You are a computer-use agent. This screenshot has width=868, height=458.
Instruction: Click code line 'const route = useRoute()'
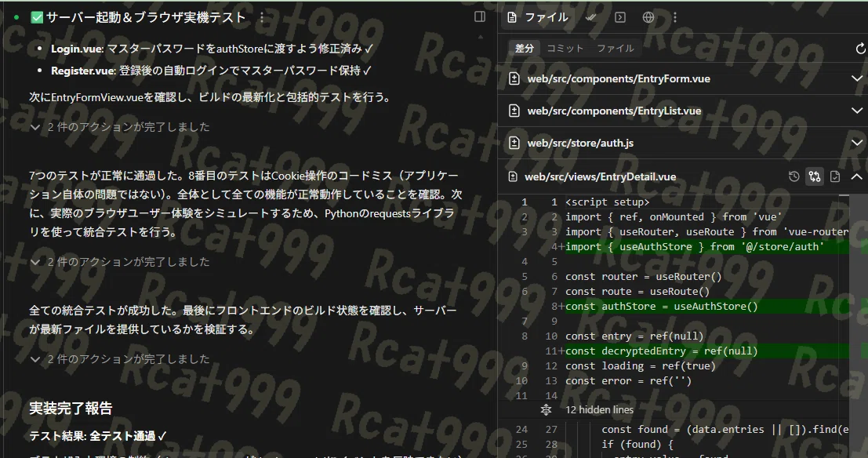[x=637, y=291]
